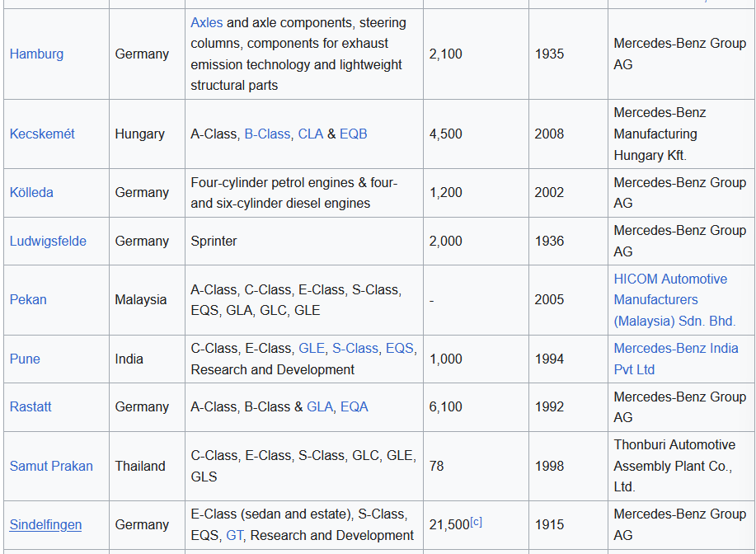Click the 6,100 employees value
Screen dimensions: 756x554
pos(445,407)
